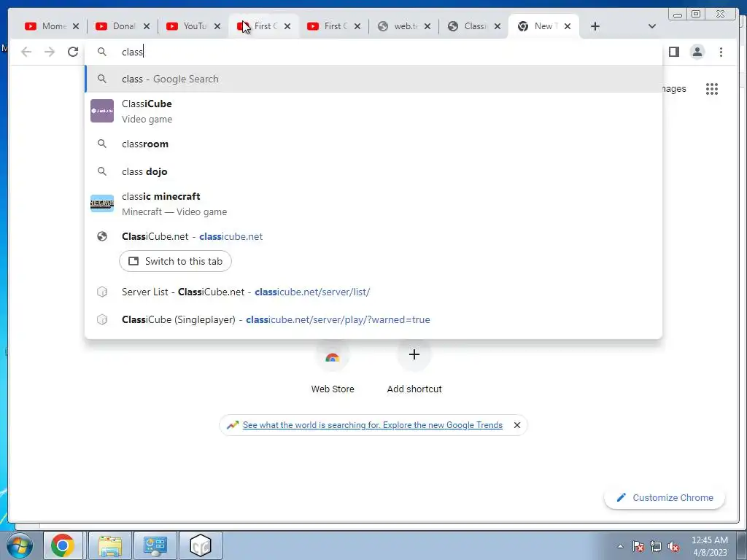
Task: Select the ClassiCube Video game suggestion
Action: tap(373, 111)
